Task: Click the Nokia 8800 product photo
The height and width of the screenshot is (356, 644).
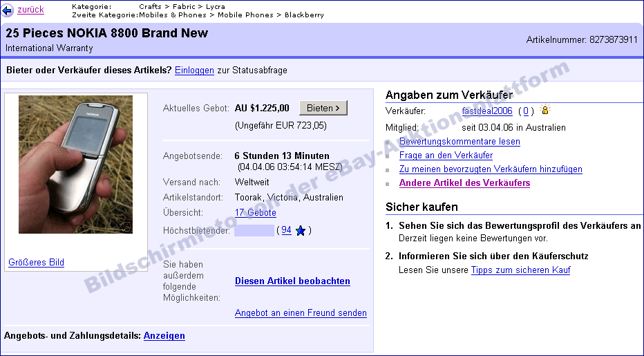Action: pos(75,165)
